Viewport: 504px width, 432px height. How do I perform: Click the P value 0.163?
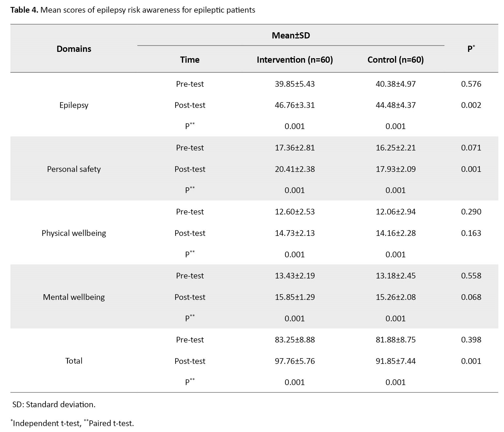(x=471, y=233)
